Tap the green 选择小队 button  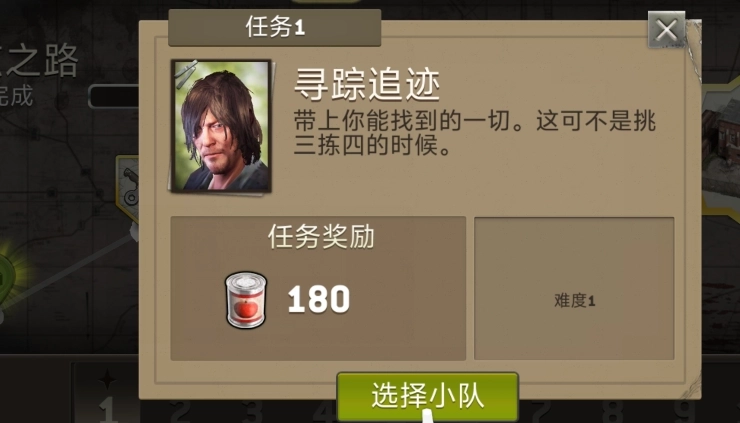tap(428, 397)
